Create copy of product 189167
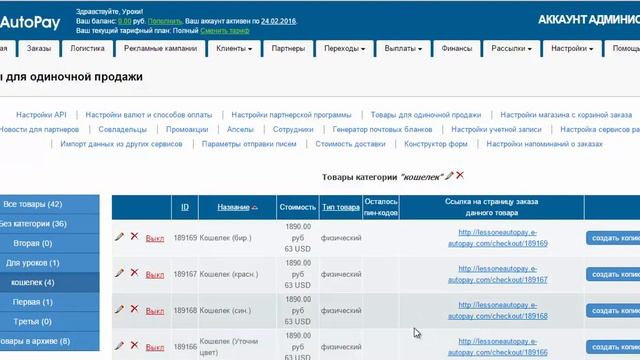The width and height of the screenshot is (640, 360). pos(613,274)
